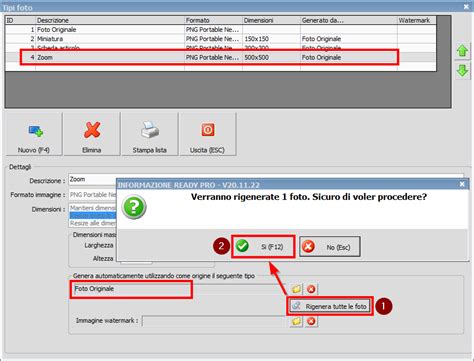Sort by the Formato column header
Screen dimensions: 474x361
click(213, 20)
